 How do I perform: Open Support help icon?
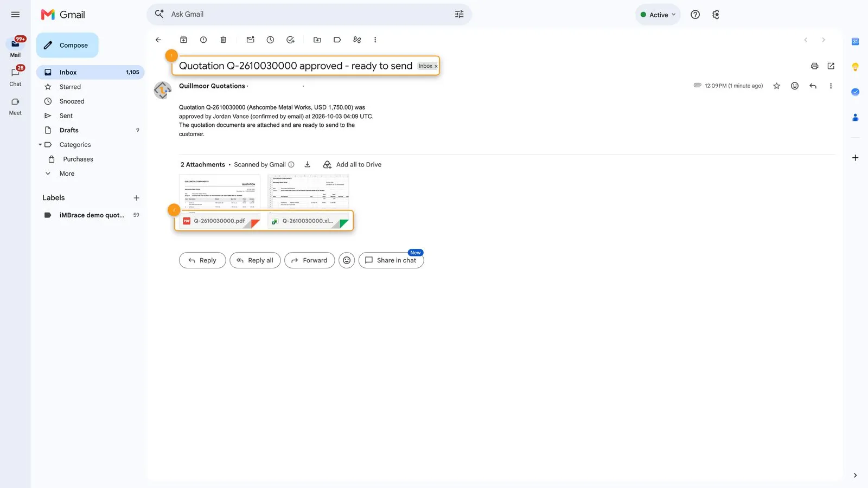click(695, 15)
